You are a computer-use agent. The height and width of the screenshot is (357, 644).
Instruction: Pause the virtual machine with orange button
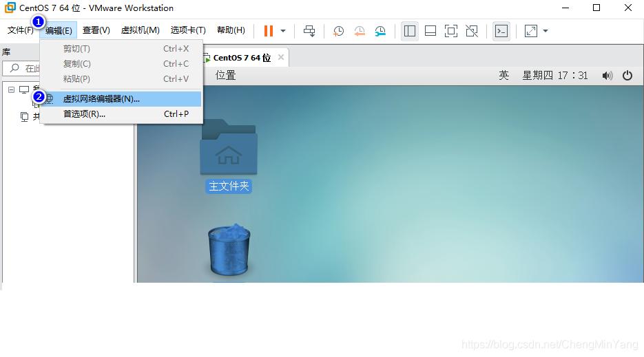269,31
